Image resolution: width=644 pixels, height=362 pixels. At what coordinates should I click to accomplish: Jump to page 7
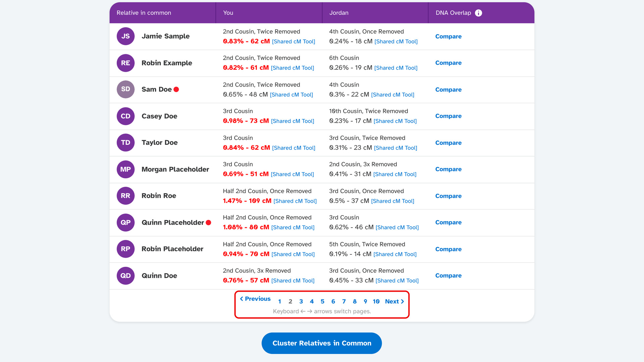tap(344, 301)
